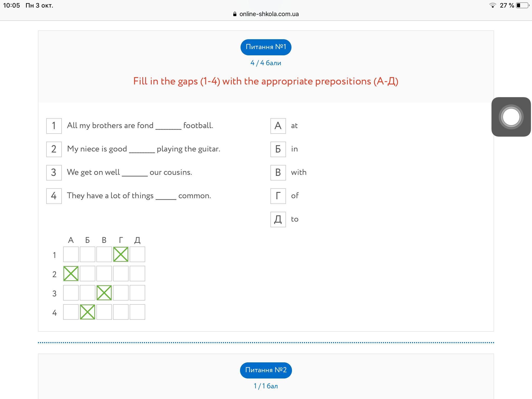Open the Питання №1 label
The width and height of the screenshot is (532, 399).
point(266,47)
